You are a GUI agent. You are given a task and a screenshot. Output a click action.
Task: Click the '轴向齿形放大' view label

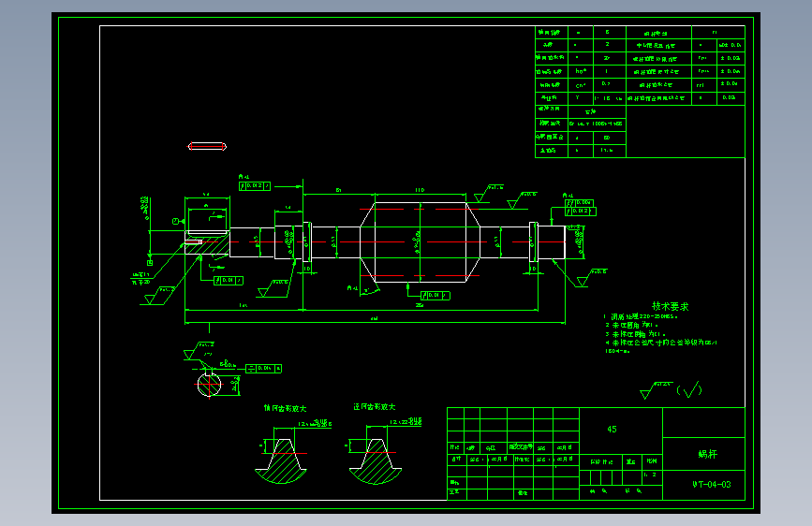(x=285, y=408)
